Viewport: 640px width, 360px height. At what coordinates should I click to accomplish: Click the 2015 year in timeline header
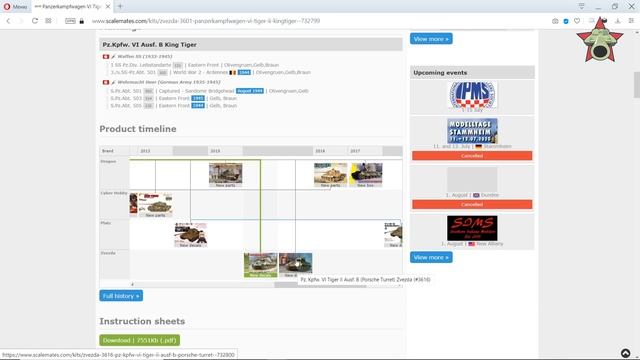pos(215,151)
